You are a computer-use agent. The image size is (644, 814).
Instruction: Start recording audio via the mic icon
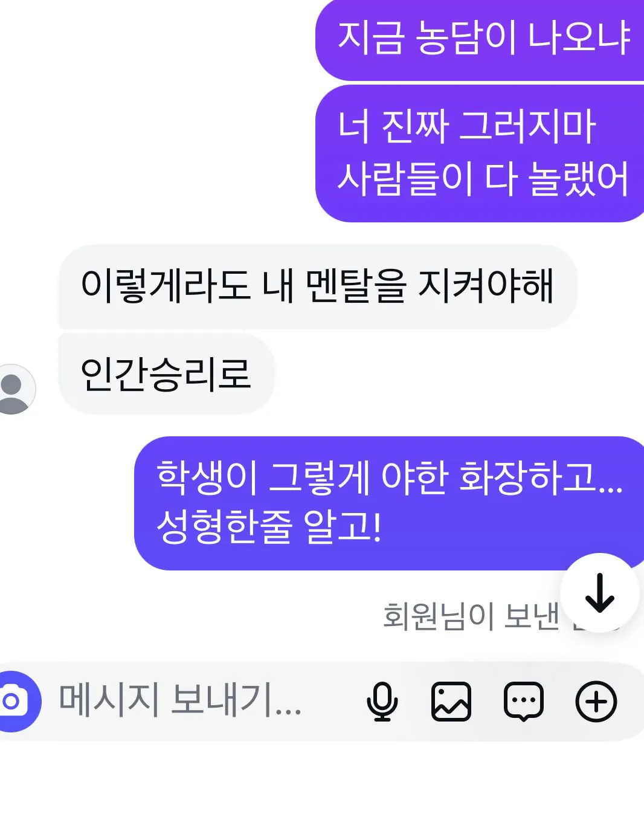(382, 702)
